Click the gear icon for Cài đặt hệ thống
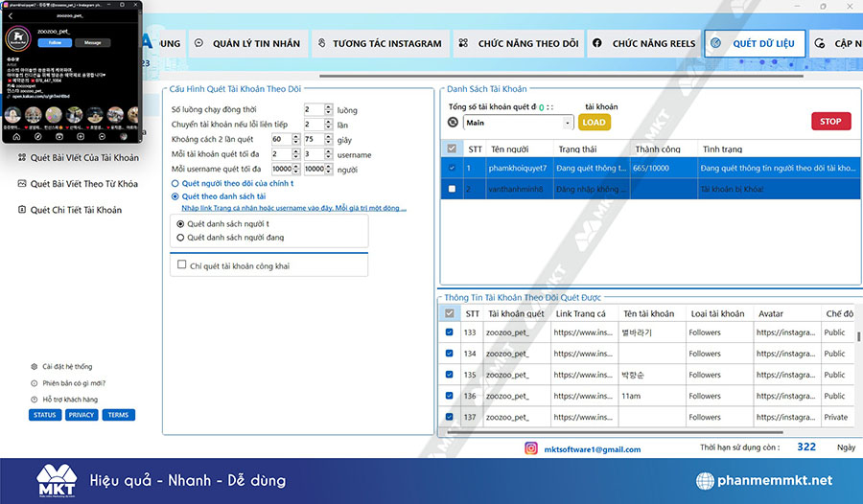The image size is (863, 504). (35, 366)
